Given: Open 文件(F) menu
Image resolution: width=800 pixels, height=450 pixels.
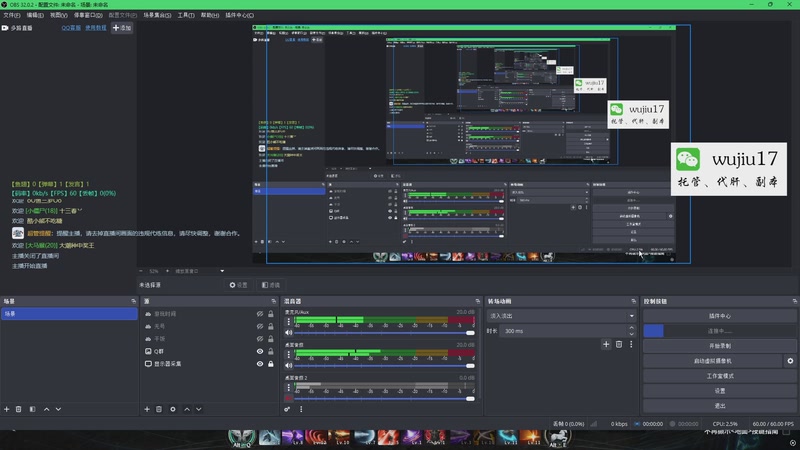Looking at the screenshot, I should tap(12, 15).
